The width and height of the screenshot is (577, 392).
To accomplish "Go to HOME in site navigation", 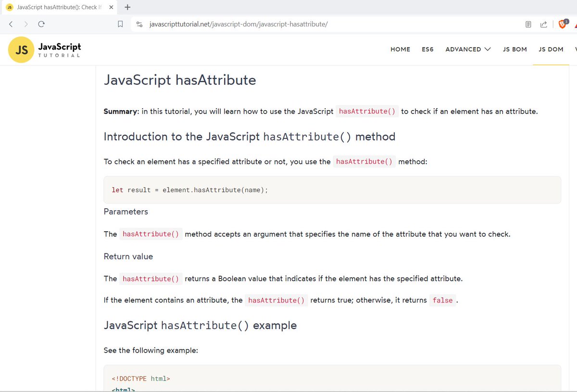I will point(400,49).
